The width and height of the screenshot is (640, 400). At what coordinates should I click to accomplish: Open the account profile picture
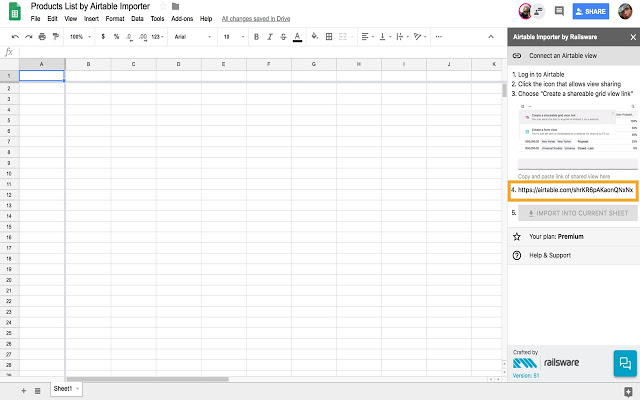[x=625, y=11]
